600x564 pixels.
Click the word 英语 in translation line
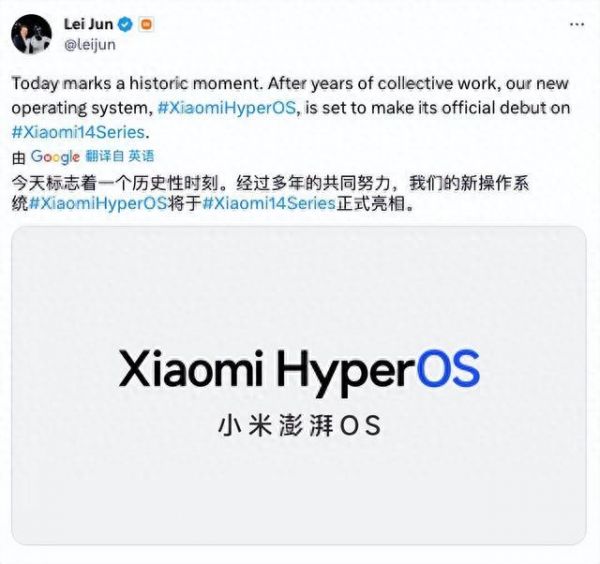[x=141, y=156]
